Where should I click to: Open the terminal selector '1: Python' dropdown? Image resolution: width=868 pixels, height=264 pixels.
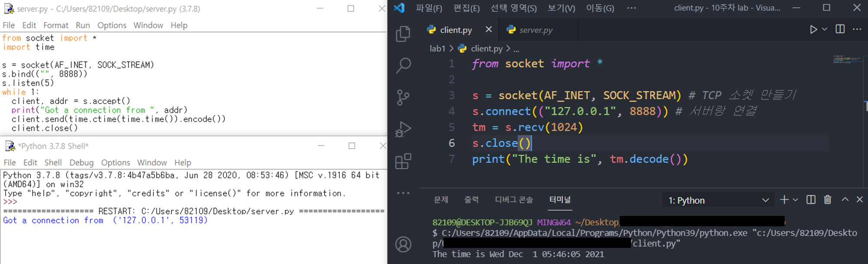coord(718,200)
